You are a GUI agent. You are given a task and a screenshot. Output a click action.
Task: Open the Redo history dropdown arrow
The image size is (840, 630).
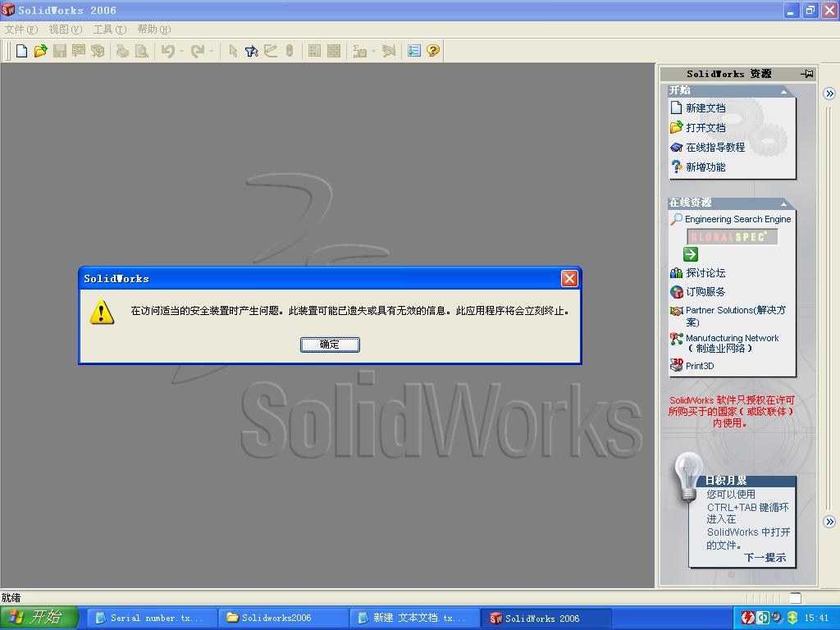click(x=211, y=51)
